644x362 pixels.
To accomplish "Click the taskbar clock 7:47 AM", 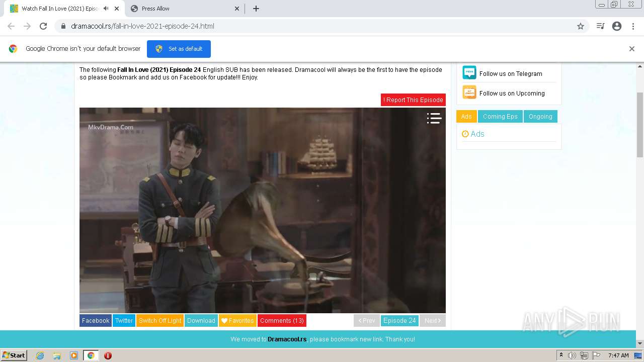I will (618, 355).
